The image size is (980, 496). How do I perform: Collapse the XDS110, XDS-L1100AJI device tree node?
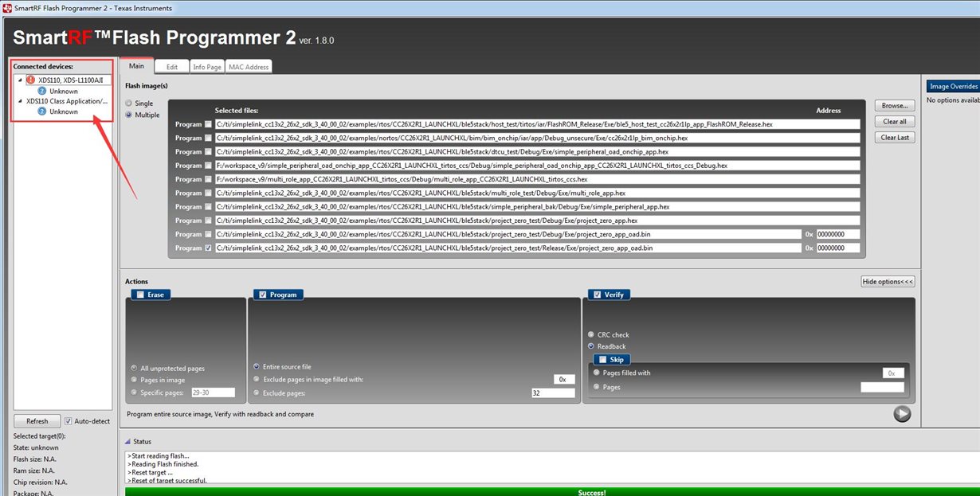point(20,80)
